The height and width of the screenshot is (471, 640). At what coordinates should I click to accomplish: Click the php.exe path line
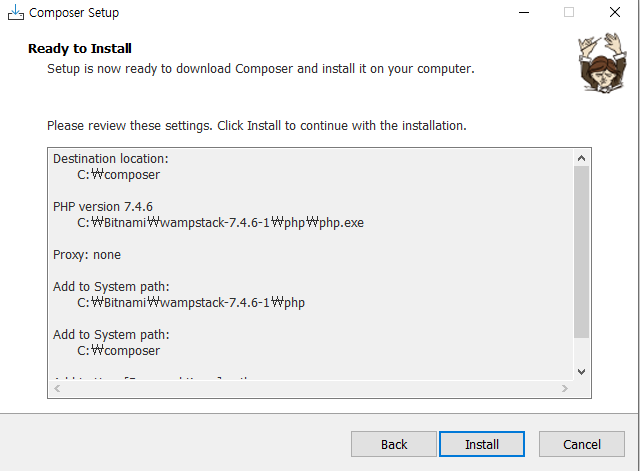click(220, 222)
